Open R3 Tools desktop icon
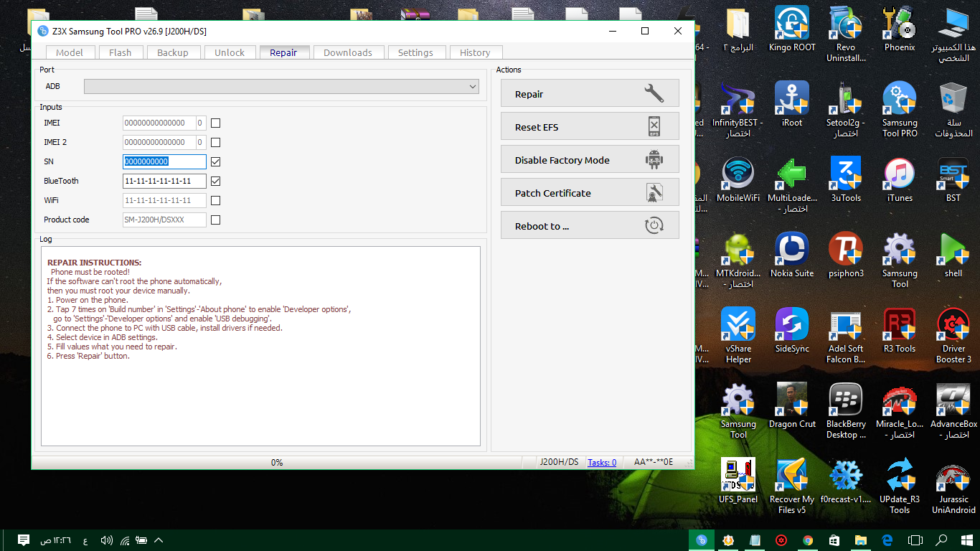Viewport: 980px width, 551px height. [x=900, y=331]
